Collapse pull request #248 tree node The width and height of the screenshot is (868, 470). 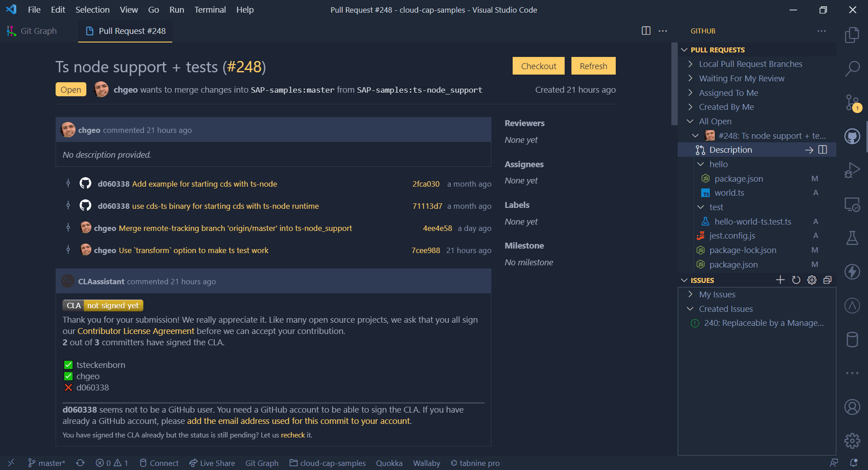click(x=695, y=136)
